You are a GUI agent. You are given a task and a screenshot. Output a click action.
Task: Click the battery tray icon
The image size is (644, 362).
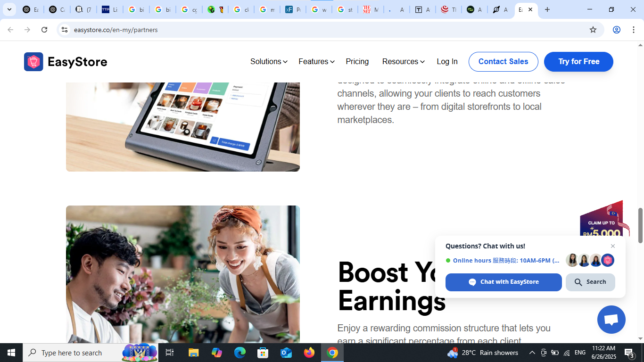(x=555, y=353)
